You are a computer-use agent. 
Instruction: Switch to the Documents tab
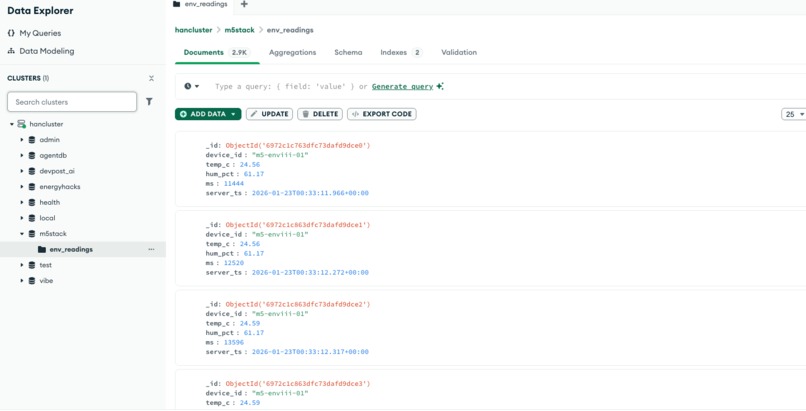coord(217,52)
